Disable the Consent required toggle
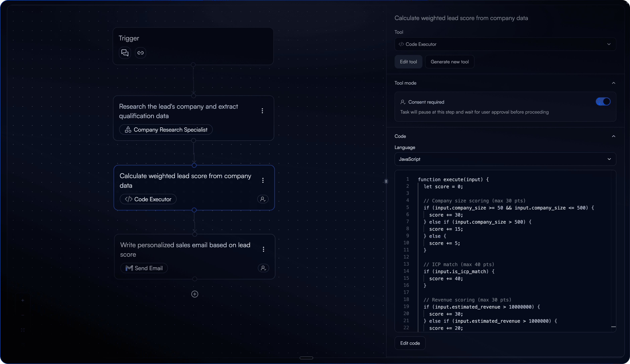This screenshot has width=630, height=364. [x=603, y=101]
